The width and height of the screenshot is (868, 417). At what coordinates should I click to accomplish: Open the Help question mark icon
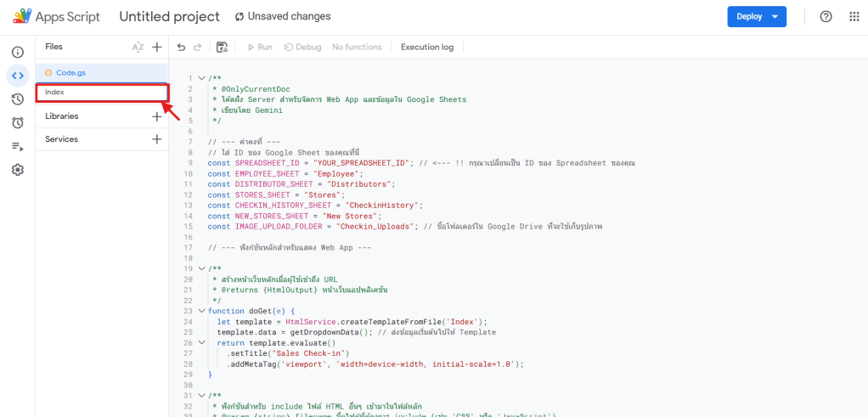coord(826,17)
